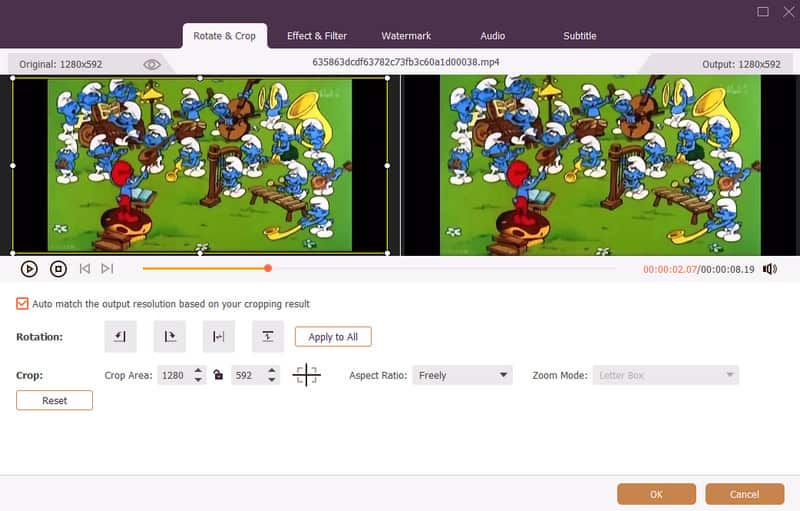Mute the volume speaker icon
Viewport: 800px width, 511px height.
pos(769,269)
